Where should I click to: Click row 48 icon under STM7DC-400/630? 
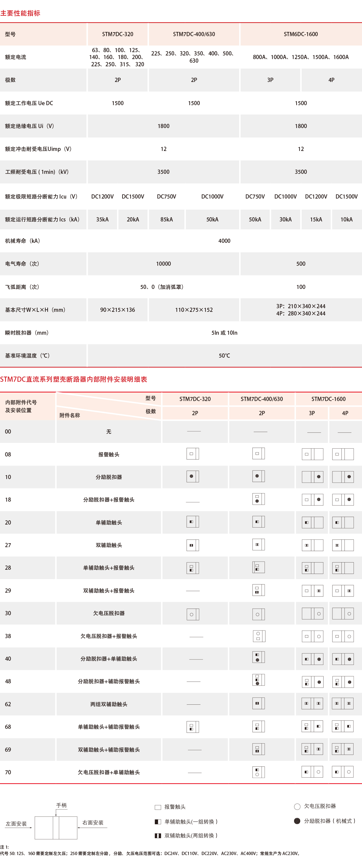click(x=259, y=680)
